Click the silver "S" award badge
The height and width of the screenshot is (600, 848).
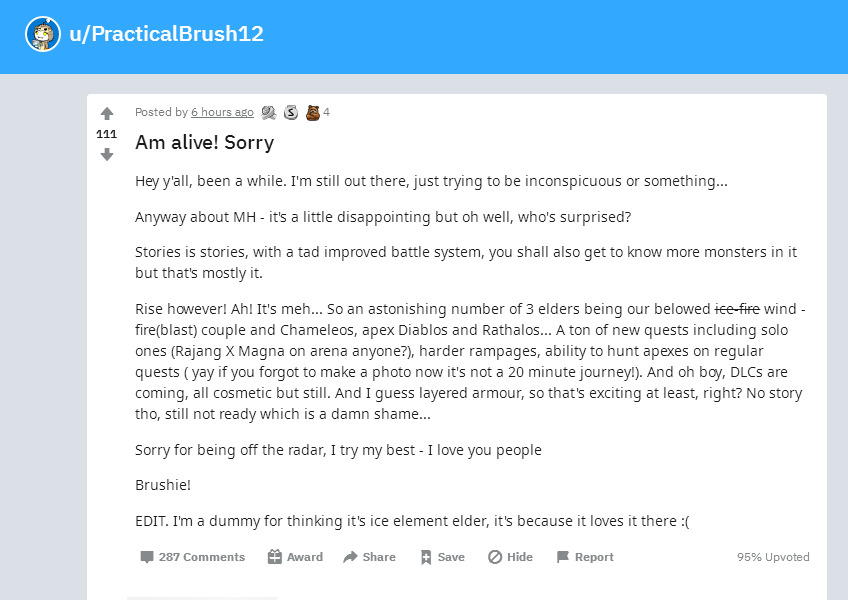(291, 112)
